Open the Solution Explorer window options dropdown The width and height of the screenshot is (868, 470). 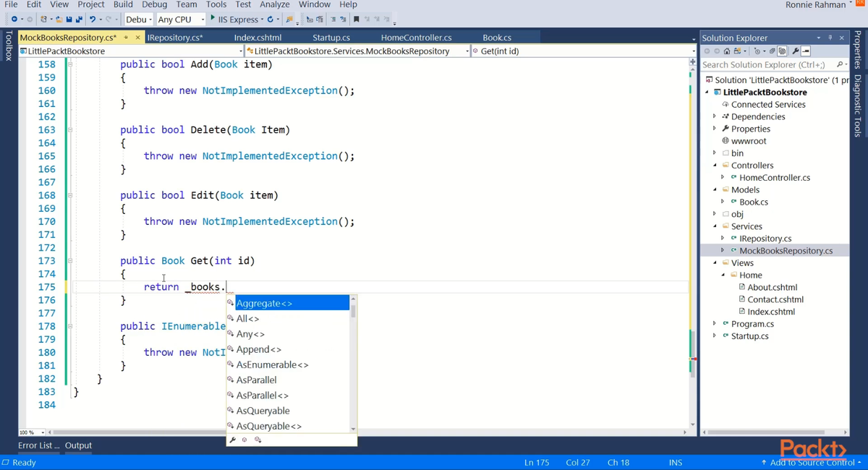point(819,38)
